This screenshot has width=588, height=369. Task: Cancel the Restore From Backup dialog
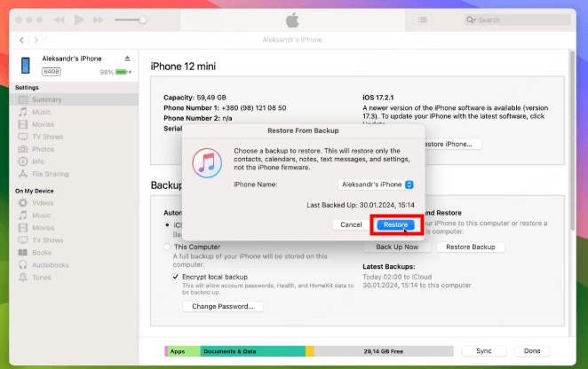351,224
